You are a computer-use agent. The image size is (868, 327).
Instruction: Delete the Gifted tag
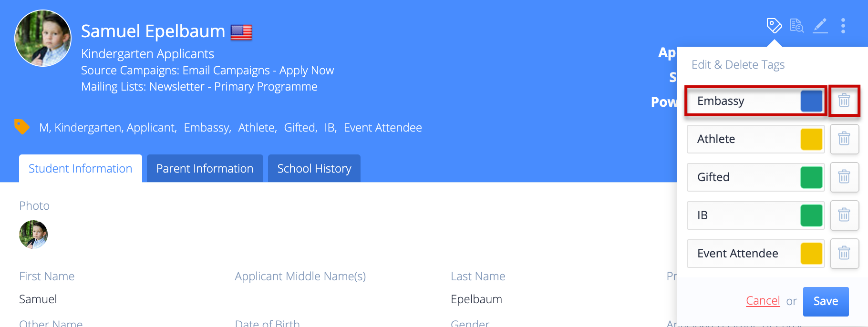[844, 177]
